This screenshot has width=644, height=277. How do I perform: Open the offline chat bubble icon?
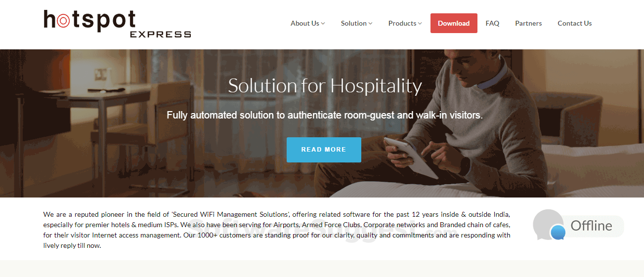point(548,225)
